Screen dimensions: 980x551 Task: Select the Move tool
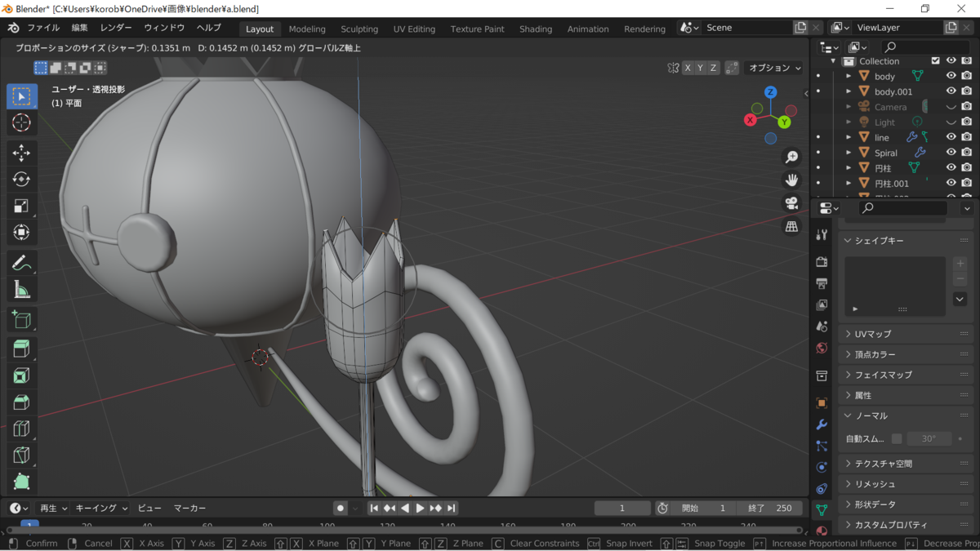click(22, 153)
